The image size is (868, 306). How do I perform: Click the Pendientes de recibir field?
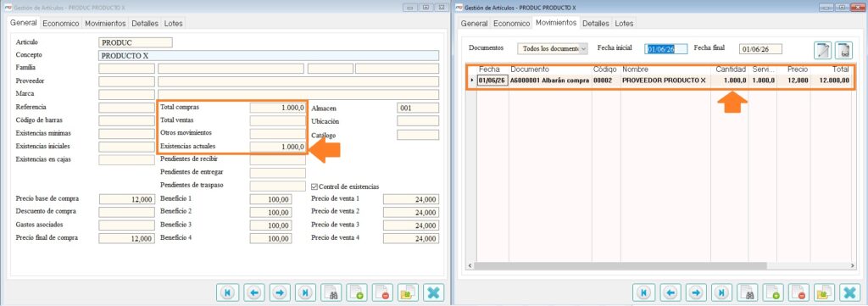[x=278, y=160]
